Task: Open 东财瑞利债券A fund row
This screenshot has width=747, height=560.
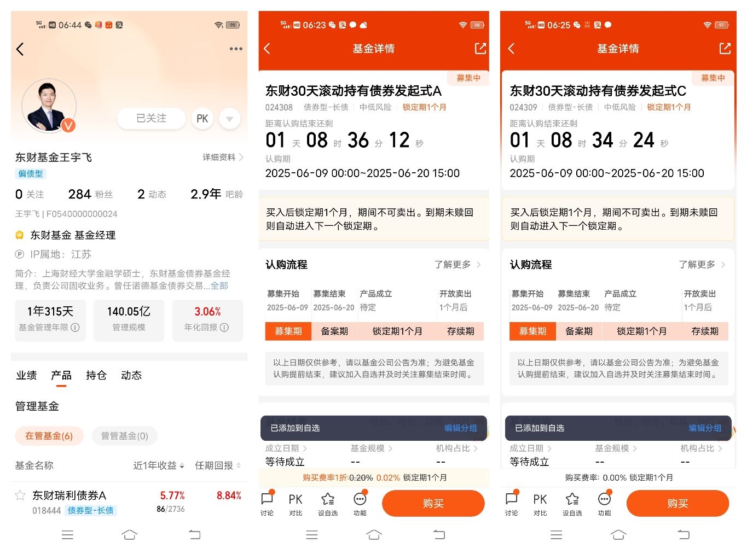Action: point(129,502)
